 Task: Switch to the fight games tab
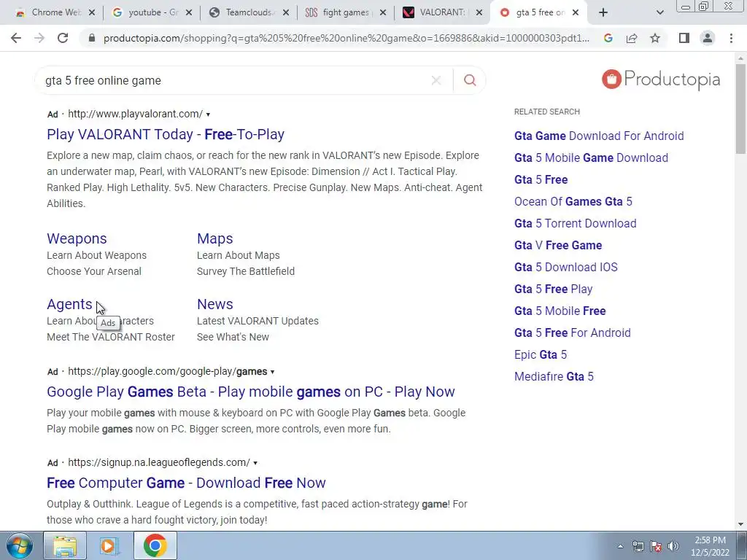(345, 12)
